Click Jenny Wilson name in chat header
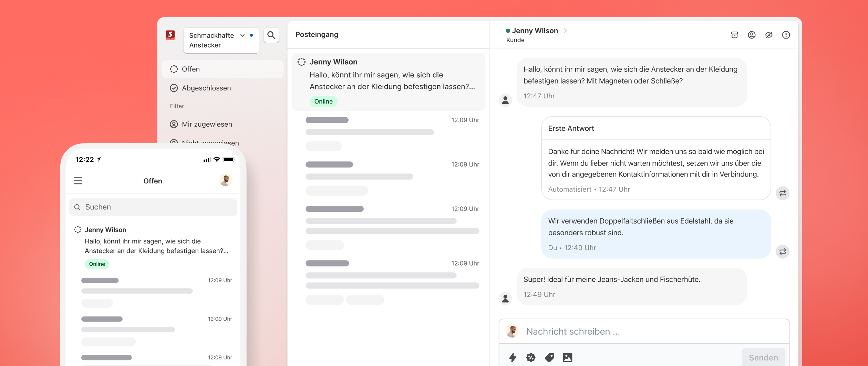 [535, 31]
